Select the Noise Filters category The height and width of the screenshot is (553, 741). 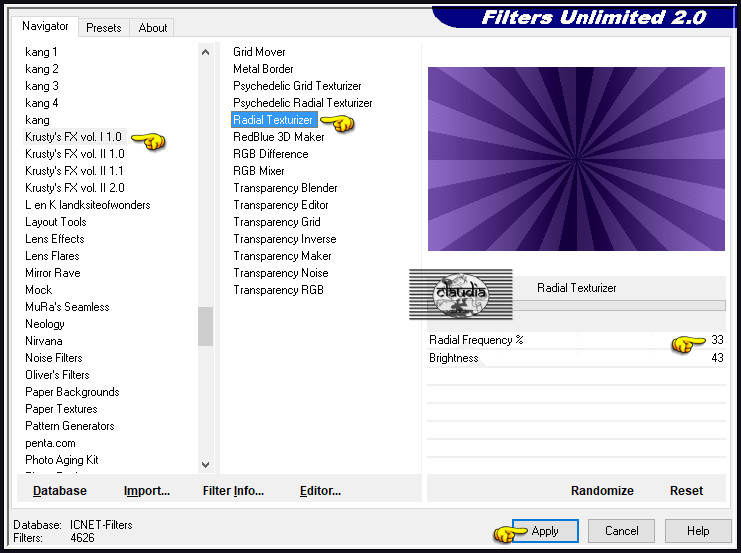(x=54, y=358)
